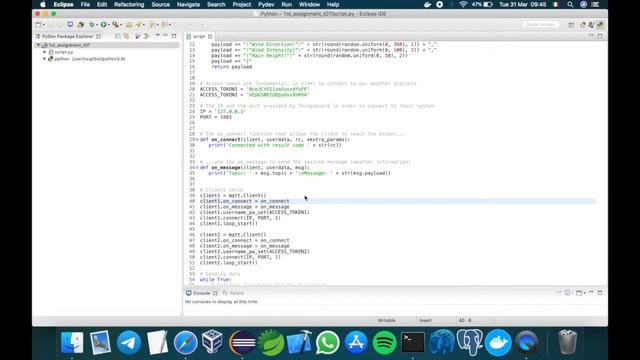This screenshot has width=640, height=360.
Task: Open the Run dropdown arrow beside green play
Action: coord(109,25)
